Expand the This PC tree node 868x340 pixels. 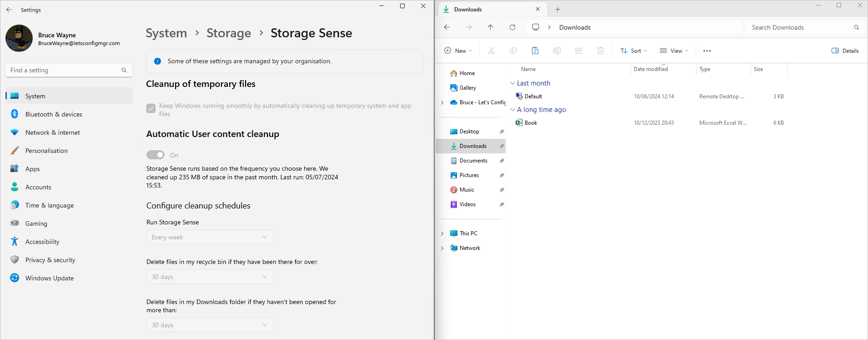442,233
